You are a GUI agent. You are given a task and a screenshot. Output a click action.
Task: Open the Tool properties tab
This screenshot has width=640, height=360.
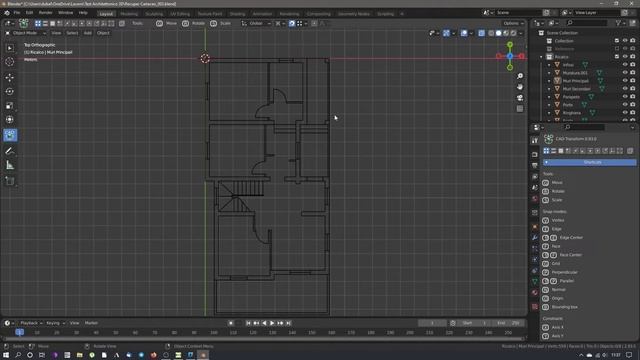tap(535, 140)
